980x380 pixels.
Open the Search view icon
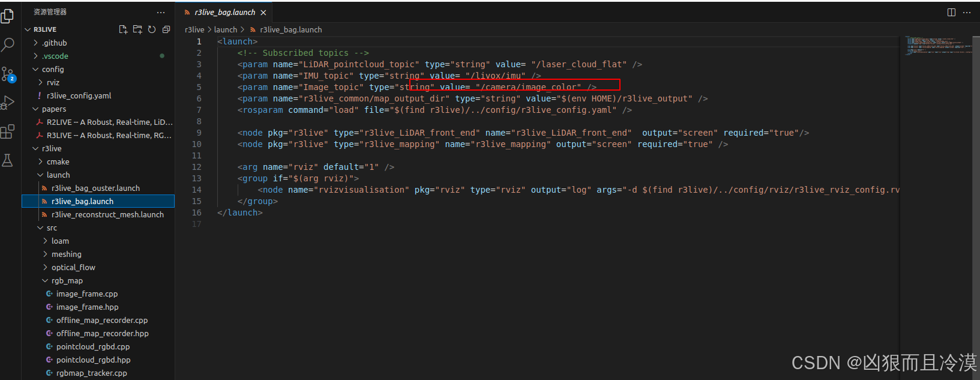tap(8, 44)
